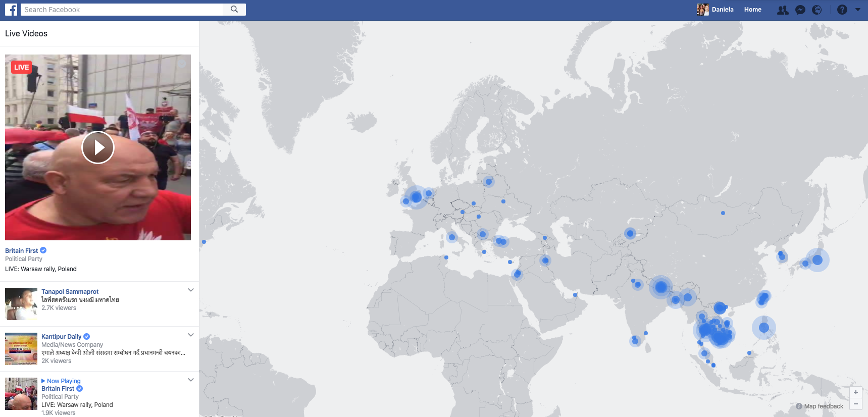868x417 pixels.
Task: Zoom in on the map
Action: point(856,392)
